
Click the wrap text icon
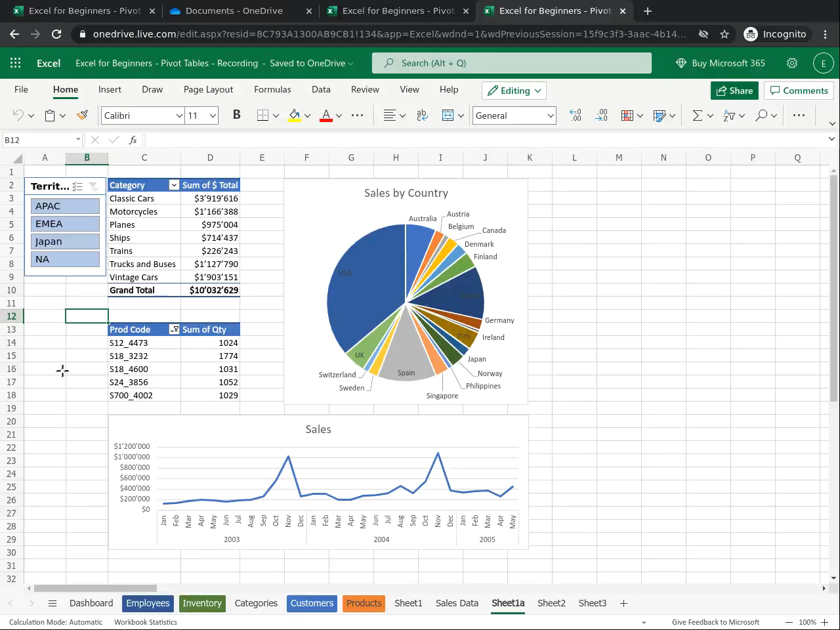tap(422, 115)
